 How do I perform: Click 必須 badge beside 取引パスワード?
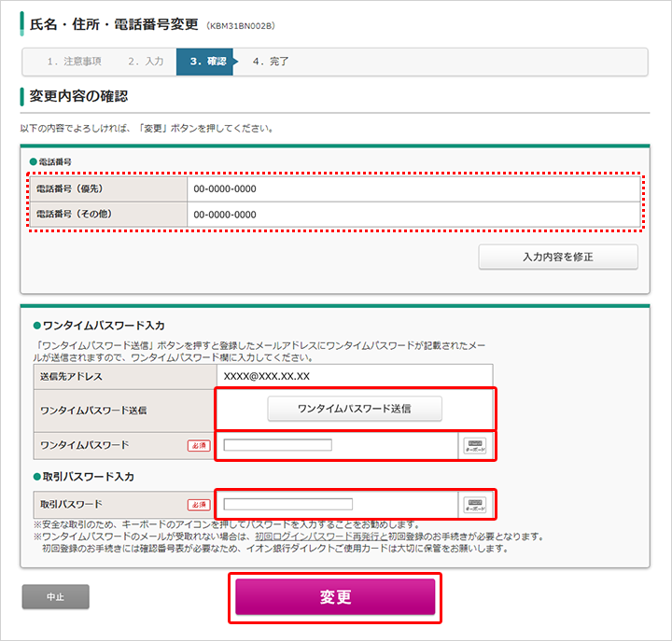point(199,505)
